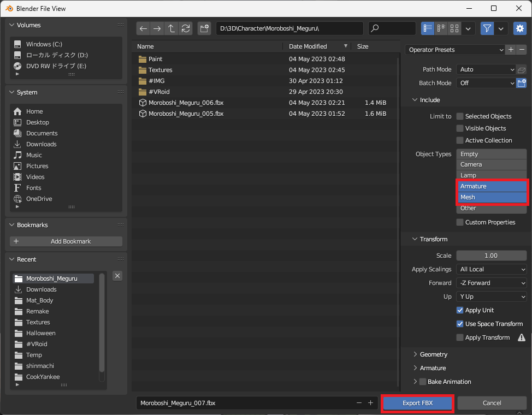Expand the Geometry section
This screenshot has height=415, width=532.
click(x=433, y=354)
